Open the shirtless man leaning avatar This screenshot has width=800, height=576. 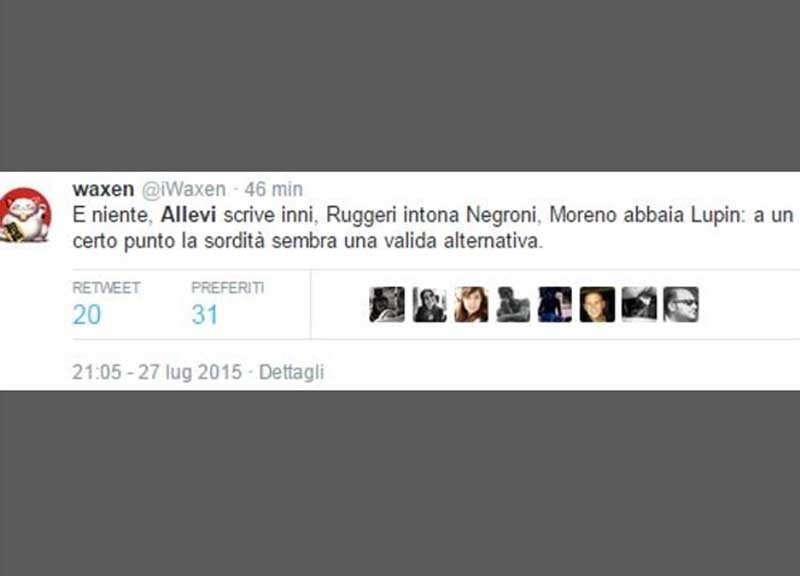coord(513,305)
